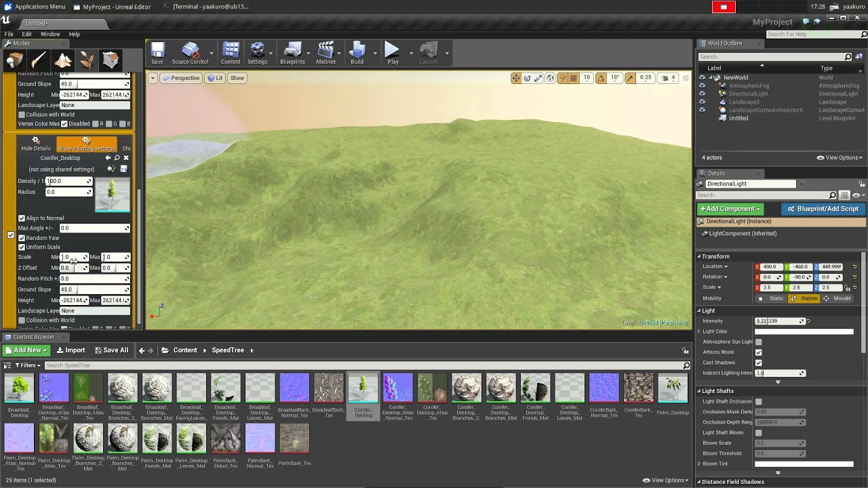Remove Conifer_Desktop foliage with X icon
The width and height of the screenshot is (868, 488).
tap(126, 158)
